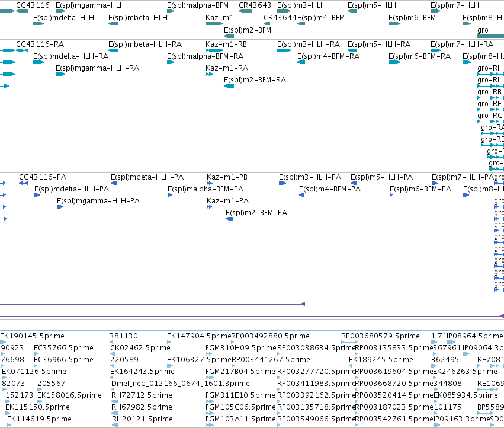504x428 pixels.
Task: Open the E(spl)m6-BFM-RA transcript label
Action: pyautogui.click(x=420, y=56)
